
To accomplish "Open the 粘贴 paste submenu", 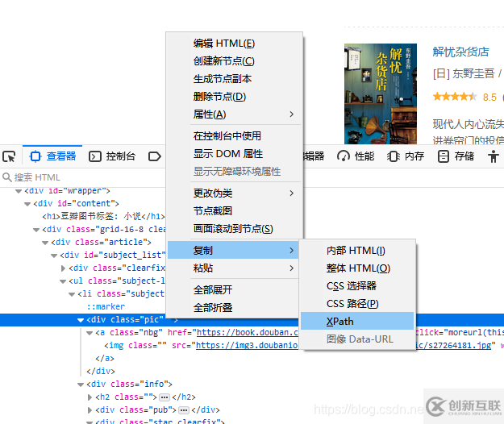I will click(235, 268).
